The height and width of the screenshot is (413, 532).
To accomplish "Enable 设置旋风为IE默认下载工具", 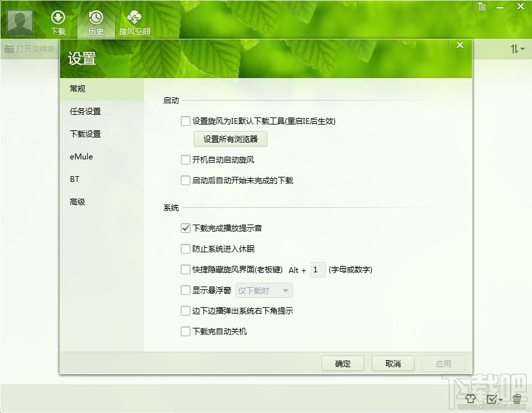I will 185,121.
